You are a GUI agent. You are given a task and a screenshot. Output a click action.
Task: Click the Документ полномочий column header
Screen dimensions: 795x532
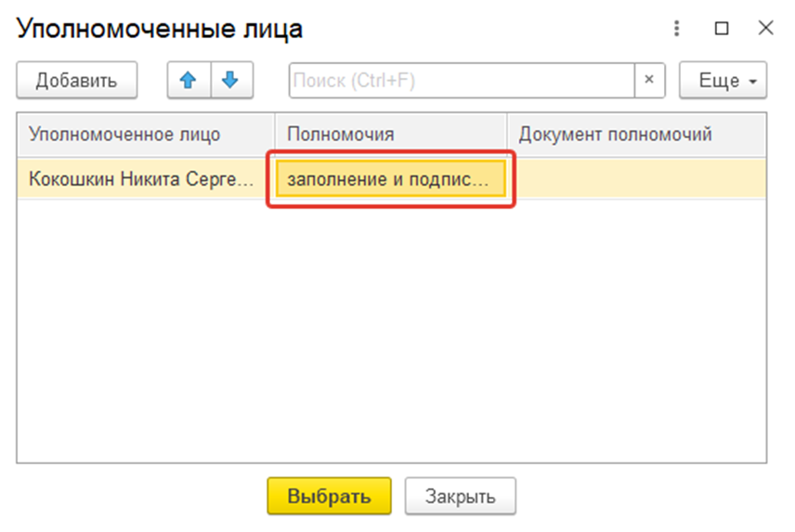tap(636, 135)
